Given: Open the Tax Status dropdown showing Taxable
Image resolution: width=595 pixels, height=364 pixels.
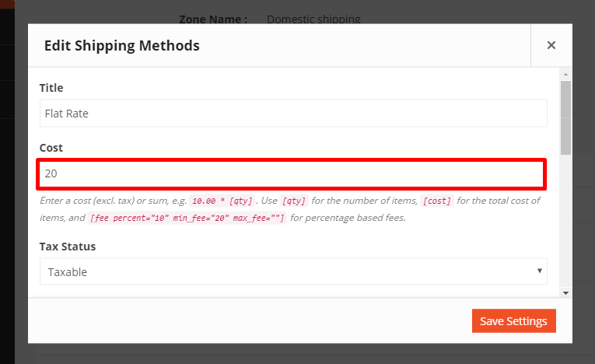Looking at the screenshot, I should pos(293,271).
